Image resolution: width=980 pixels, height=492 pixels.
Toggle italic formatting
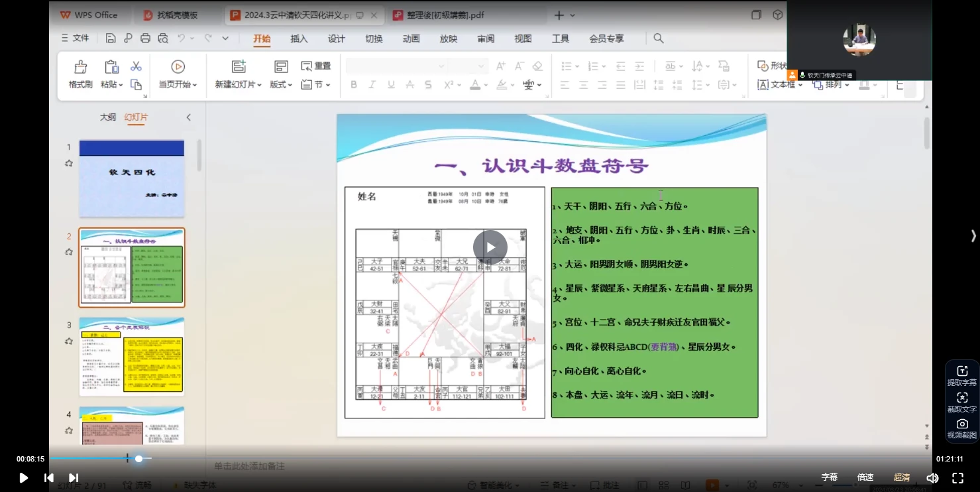[372, 84]
